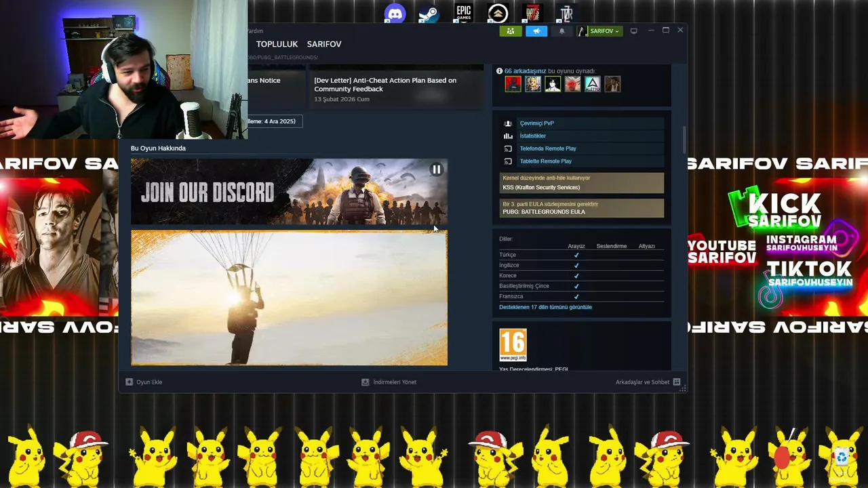Click the green friends button in Steam header
This screenshot has width=868, height=488.
[511, 31]
